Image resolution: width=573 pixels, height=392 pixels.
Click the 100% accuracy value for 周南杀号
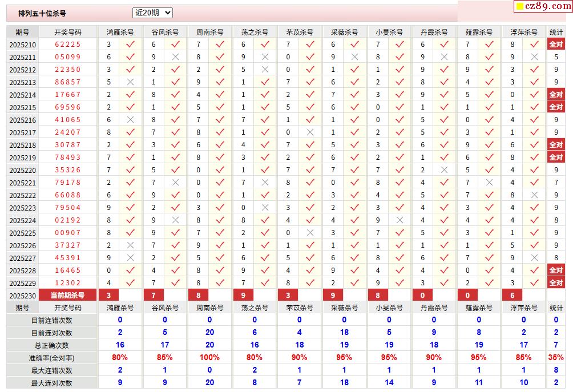pos(209,358)
